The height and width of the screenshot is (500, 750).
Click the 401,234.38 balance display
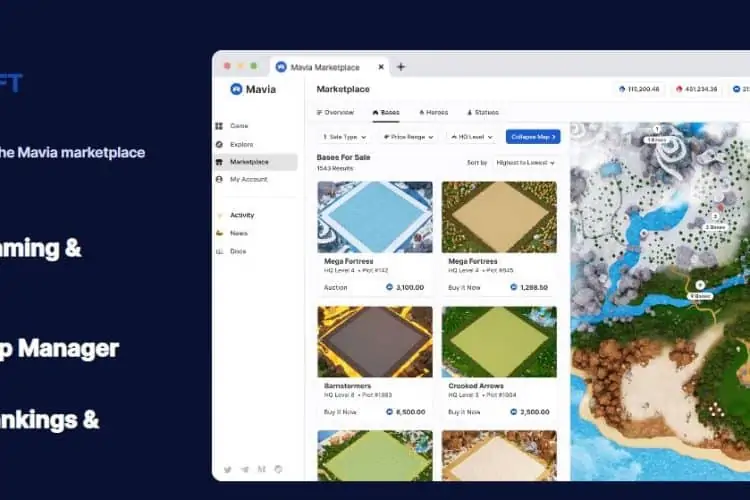tap(696, 89)
